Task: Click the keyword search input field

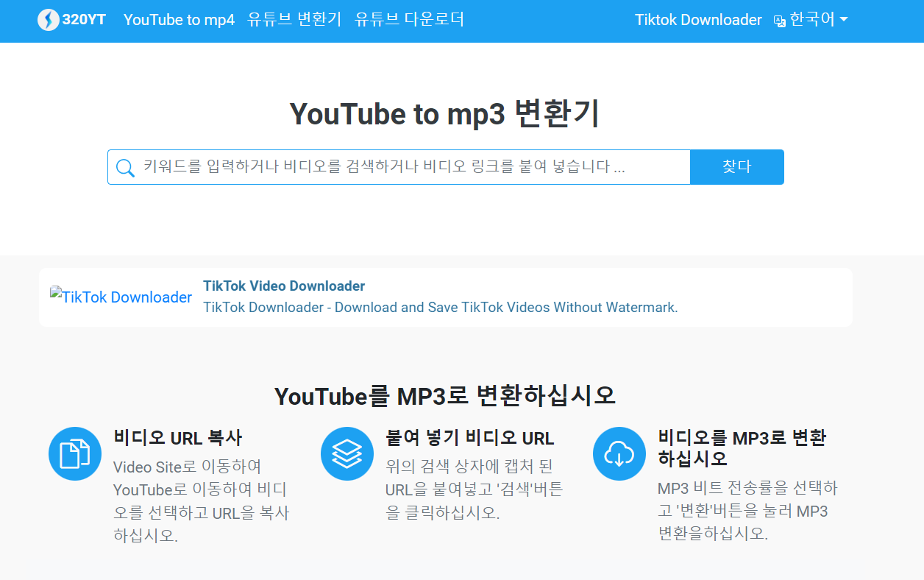Action: [397, 167]
